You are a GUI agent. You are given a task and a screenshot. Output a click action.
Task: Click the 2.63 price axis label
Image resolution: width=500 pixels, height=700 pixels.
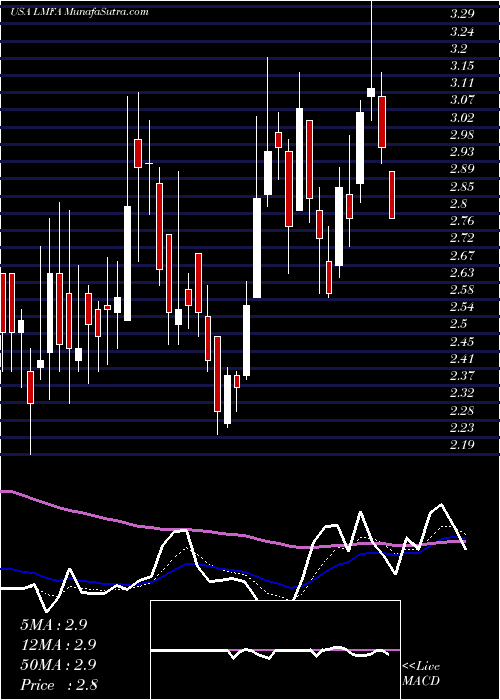(x=461, y=273)
